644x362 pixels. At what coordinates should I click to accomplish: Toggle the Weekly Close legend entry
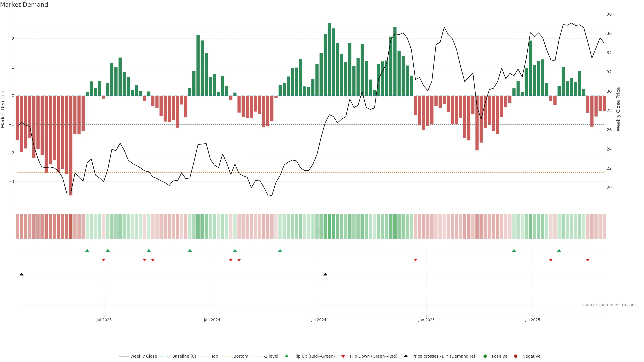[144, 356]
